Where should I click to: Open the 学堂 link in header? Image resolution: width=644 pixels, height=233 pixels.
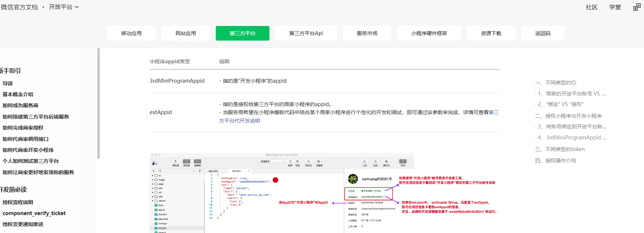pyautogui.click(x=615, y=7)
